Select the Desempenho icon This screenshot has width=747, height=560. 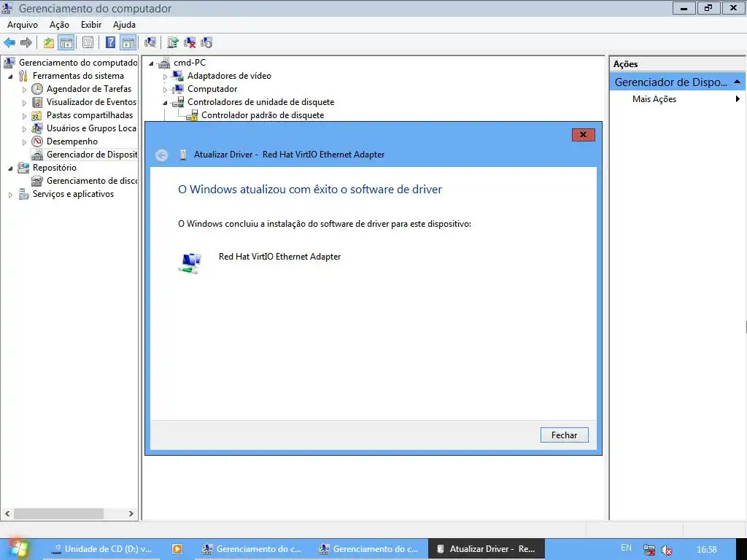37,141
